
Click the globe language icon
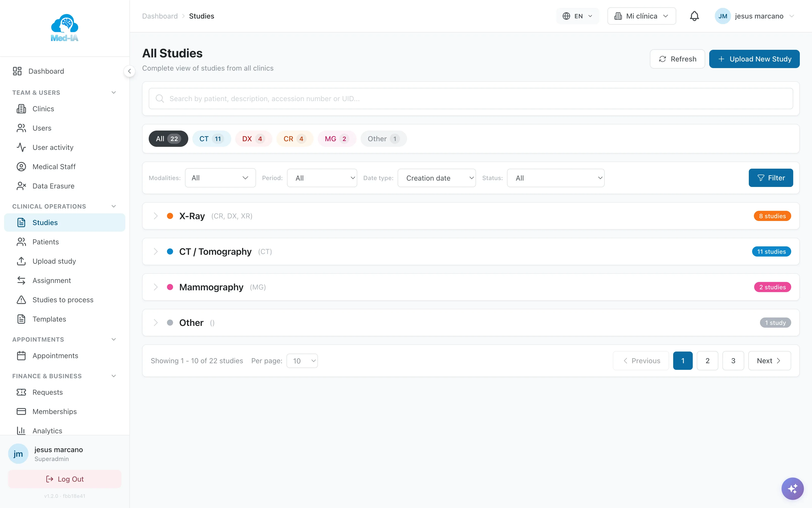click(566, 16)
